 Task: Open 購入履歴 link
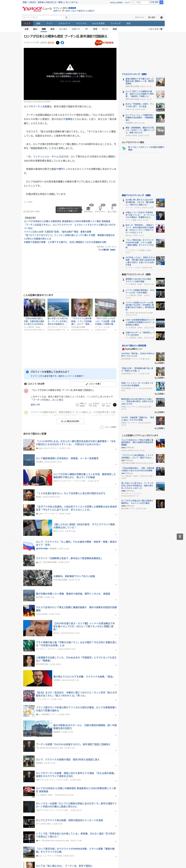[x=152, y=18]
